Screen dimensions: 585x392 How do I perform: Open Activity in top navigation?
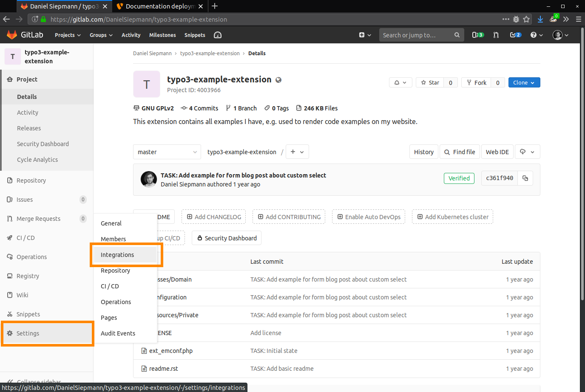[x=131, y=35]
